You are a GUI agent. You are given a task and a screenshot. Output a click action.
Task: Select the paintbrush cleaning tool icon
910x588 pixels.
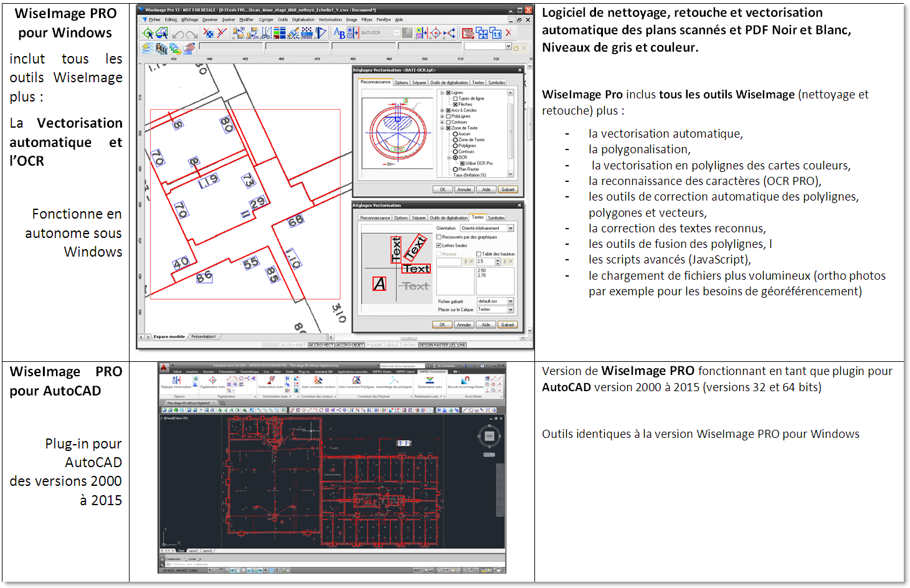(293, 33)
